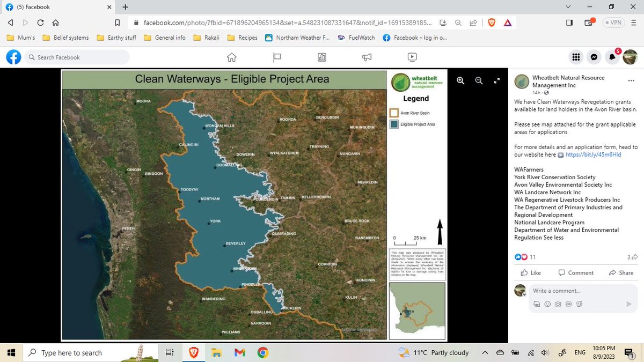The height and width of the screenshot is (362, 644).
Task: Go to Facebook home via logo
Action: [x=13, y=57]
